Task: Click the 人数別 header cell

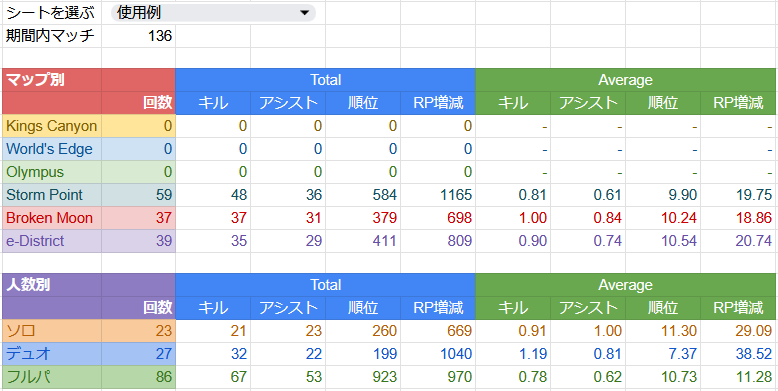Action: pos(52,285)
